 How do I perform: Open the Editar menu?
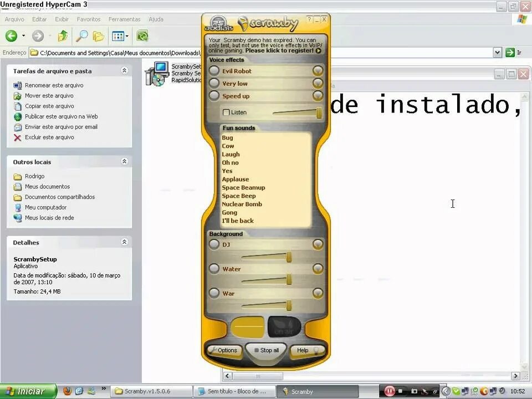pyautogui.click(x=39, y=19)
